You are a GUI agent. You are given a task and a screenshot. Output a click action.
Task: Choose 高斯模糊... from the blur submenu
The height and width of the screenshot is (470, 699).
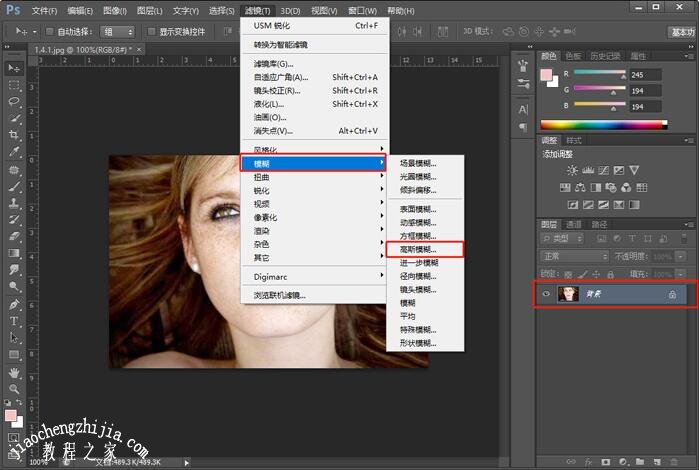[x=424, y=249]
